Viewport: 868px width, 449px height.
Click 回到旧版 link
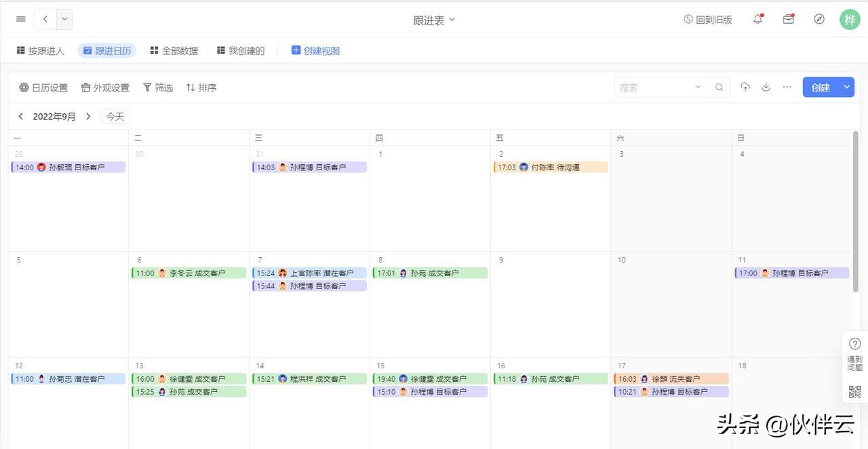coord(708,20)
